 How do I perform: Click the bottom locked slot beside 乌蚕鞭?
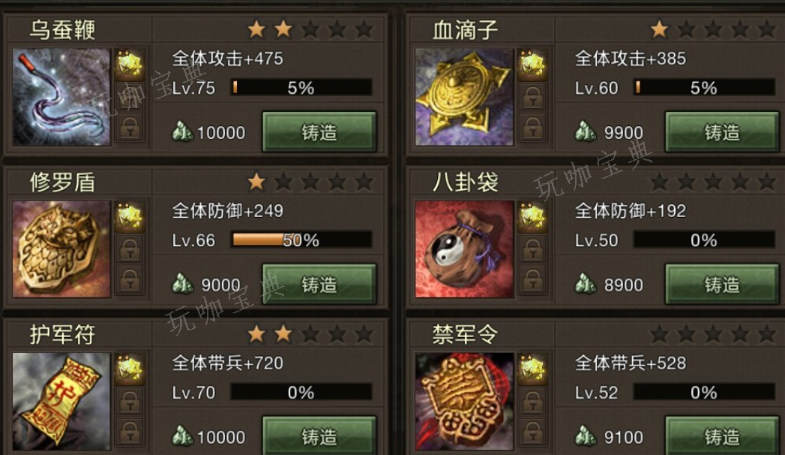point(130,128)
